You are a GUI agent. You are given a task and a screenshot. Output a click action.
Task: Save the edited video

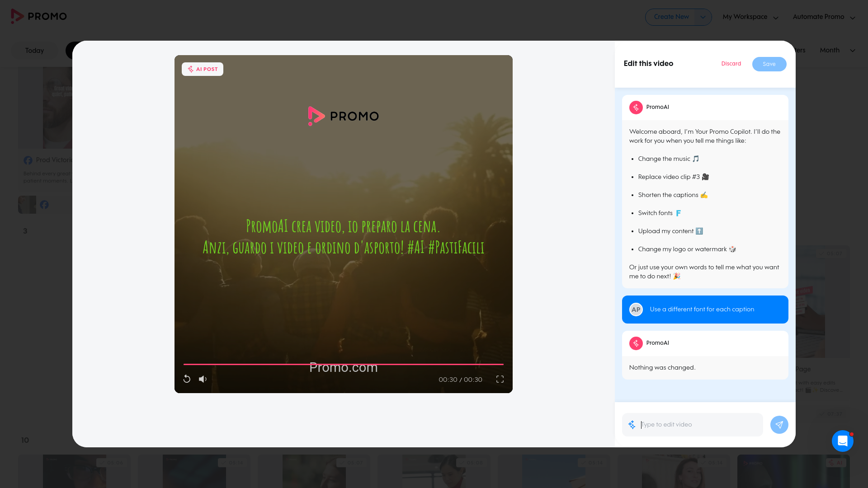pyautogui.click(x=769, y=64)
